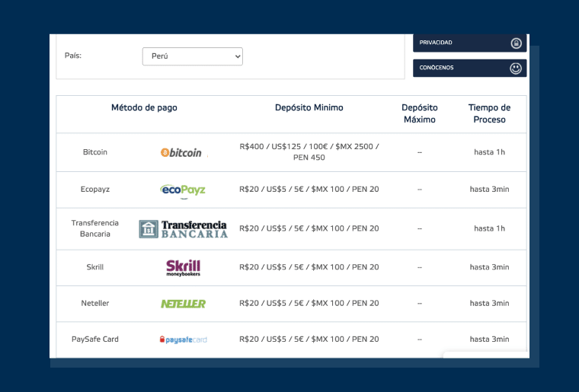Click the Bitcoin logo
This screenshot has height=392, width=579.
click(x=181, y=153)
